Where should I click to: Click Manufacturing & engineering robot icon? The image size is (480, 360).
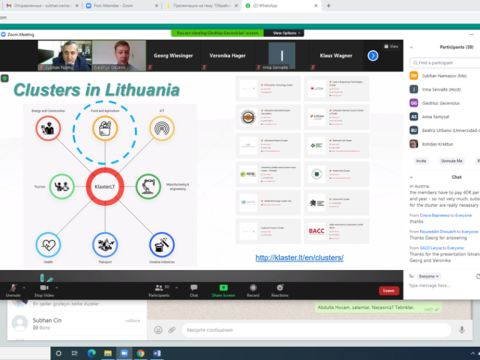[x=148, y=186]
